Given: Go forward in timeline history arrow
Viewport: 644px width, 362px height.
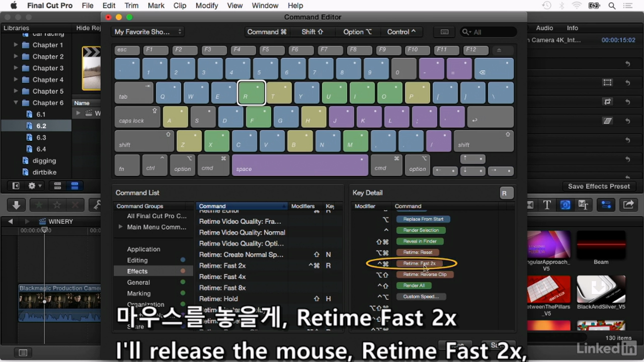Looking at the screenshot, I should (x=27, y=222).
